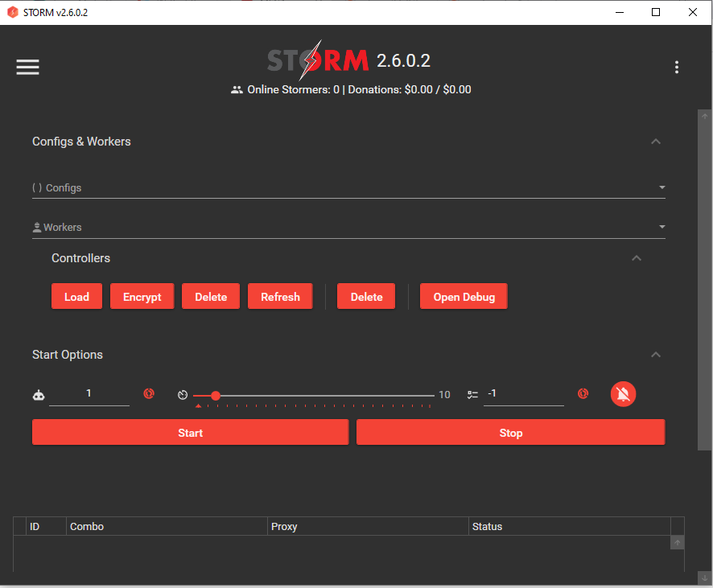
Task: Open the hamburger navigation menu
Action: tap(27, 68)
